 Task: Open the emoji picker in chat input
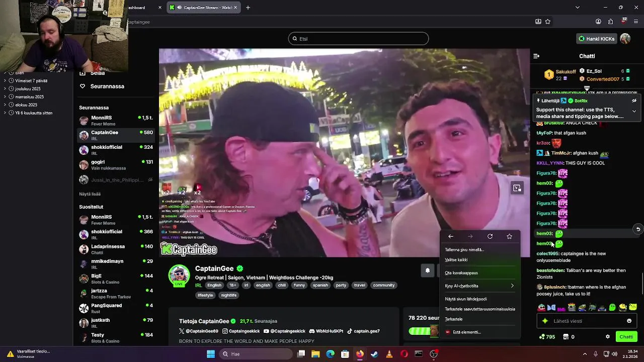pyautogui.click(x=629, y=321)
